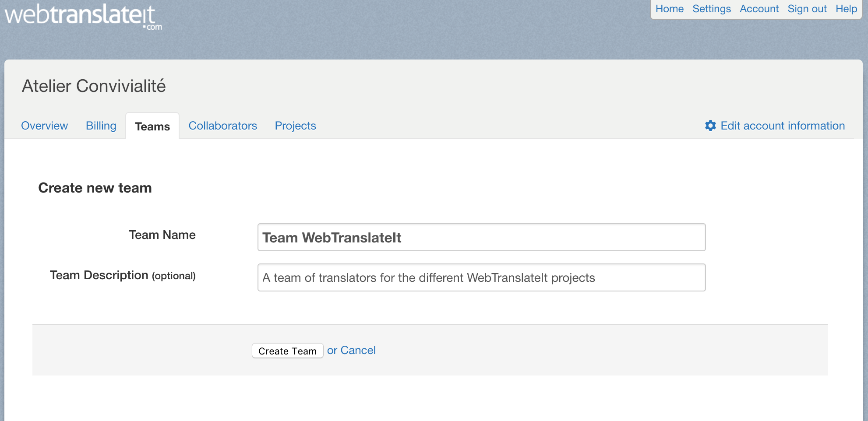
Task: Sign out of the account
Action: tap(807, 9)
